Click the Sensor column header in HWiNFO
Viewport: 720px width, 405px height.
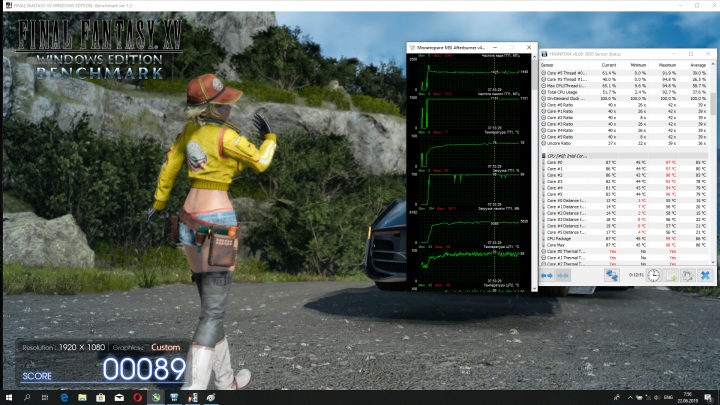click(564, 65)
